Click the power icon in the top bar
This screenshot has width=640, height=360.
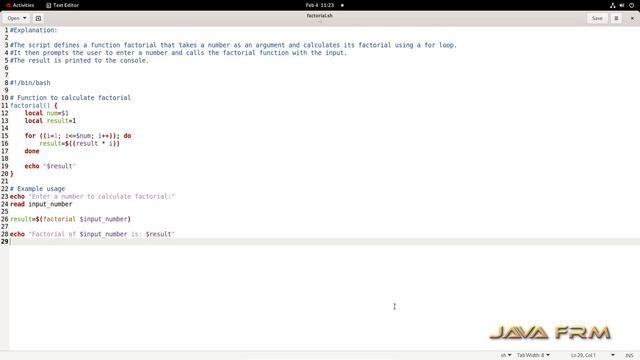point(631,5)
